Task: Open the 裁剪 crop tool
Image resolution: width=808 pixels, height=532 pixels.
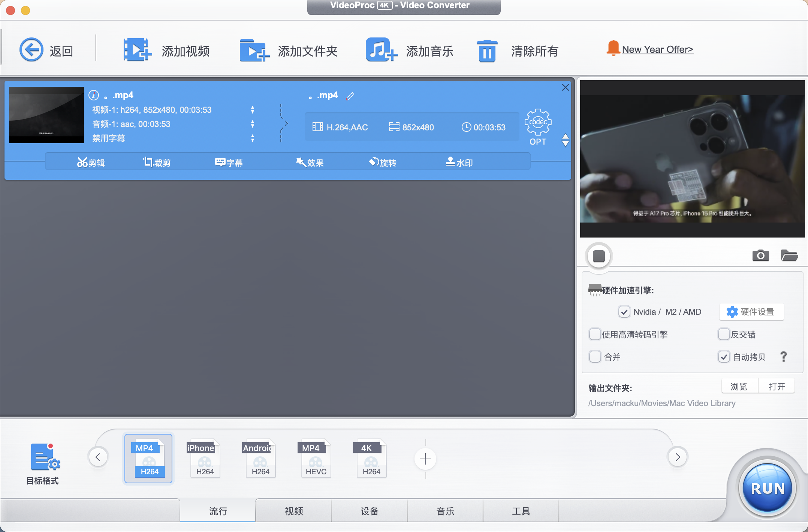Action: tap(157, 162)
